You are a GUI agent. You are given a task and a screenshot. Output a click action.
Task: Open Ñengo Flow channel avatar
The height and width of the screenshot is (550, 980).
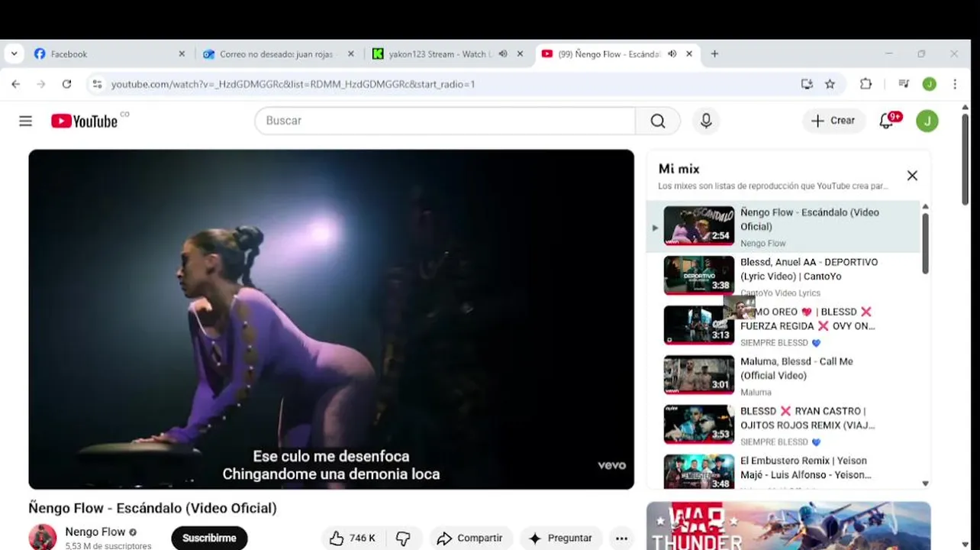(x=43, y=538)
